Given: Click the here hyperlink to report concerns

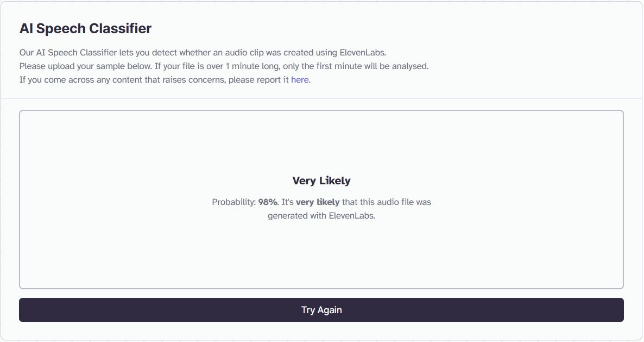Looking at the screenshot, I should tap(300, 79).
